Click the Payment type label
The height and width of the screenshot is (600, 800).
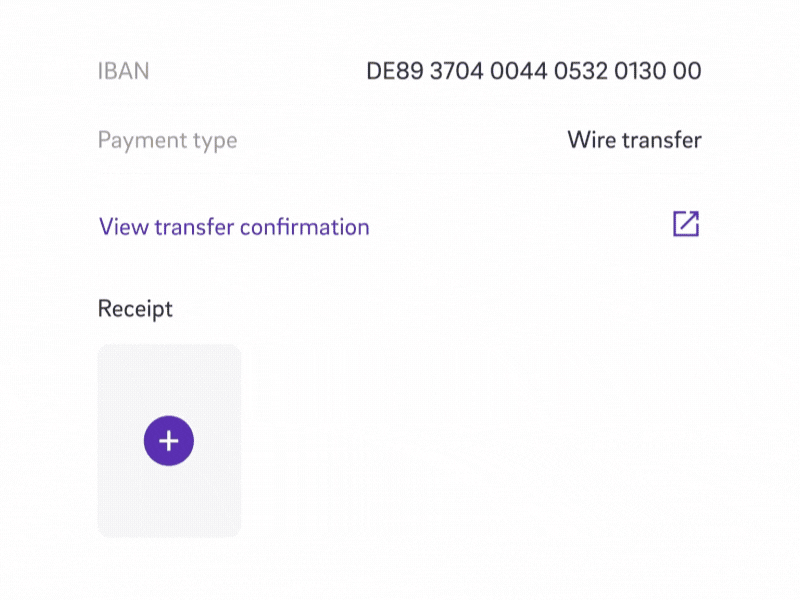[x=167, y=140]
